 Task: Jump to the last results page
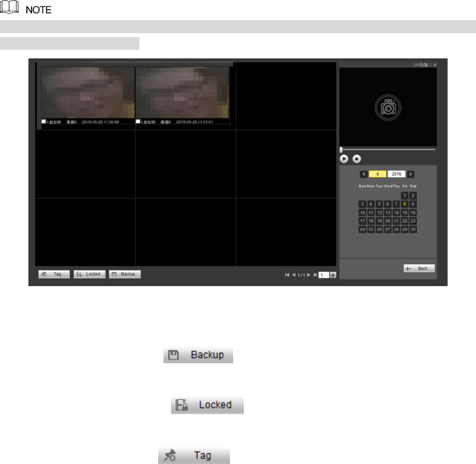pos(315,275)
